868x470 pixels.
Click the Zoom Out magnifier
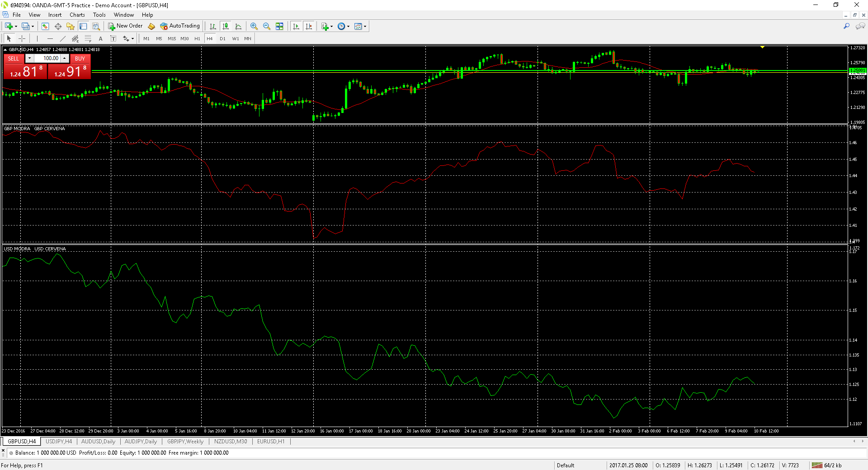point(267,26)
